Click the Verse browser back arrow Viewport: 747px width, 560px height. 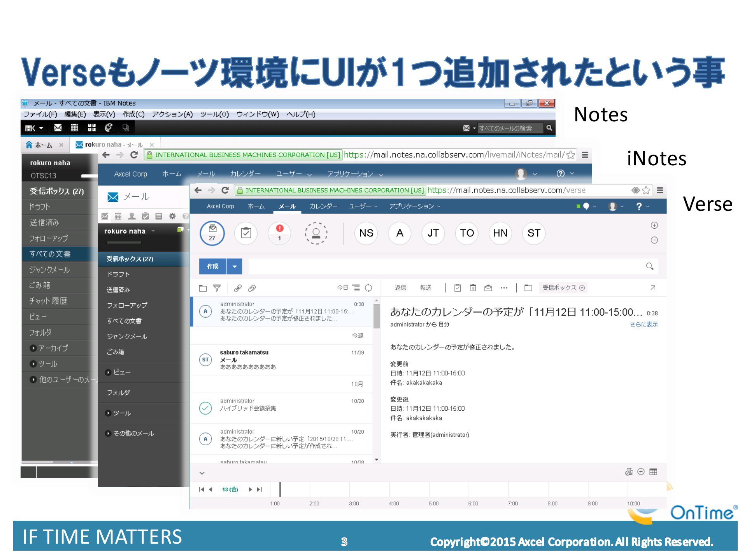(x=198, y=190)
